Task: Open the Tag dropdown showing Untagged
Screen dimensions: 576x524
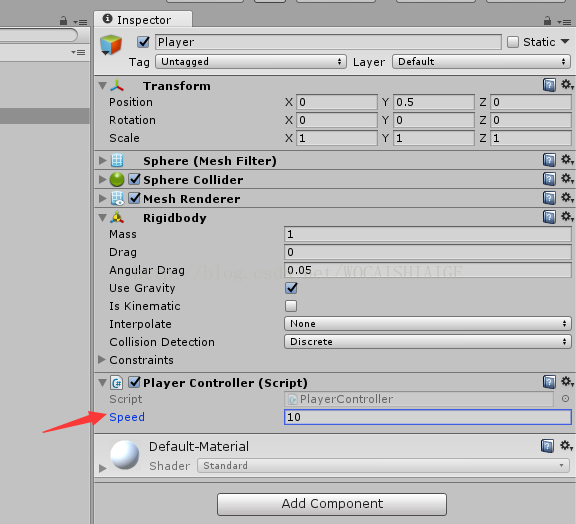Action: coord(251,61)
